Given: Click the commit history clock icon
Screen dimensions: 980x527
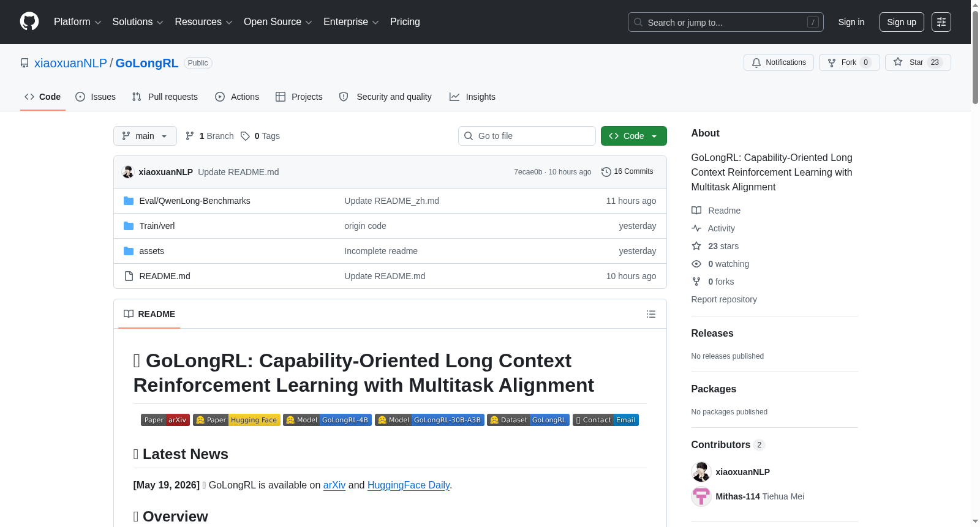Looking at the screenshot, I should click(606, 172).
